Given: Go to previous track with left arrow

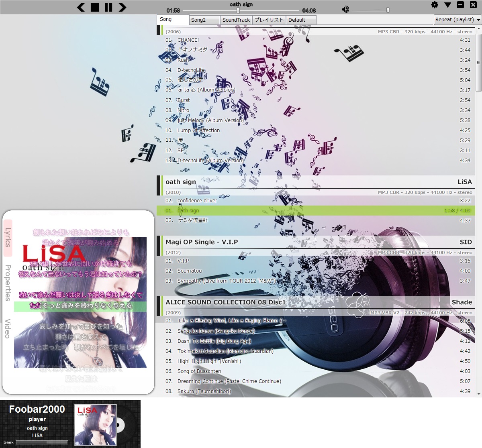Looking at the screenshot, I should 81,7.
